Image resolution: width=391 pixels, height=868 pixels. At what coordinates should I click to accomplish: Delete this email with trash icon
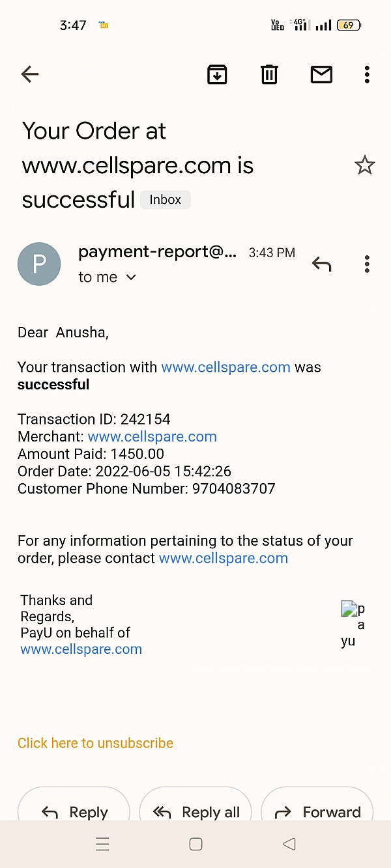click(x=269, y=75)
